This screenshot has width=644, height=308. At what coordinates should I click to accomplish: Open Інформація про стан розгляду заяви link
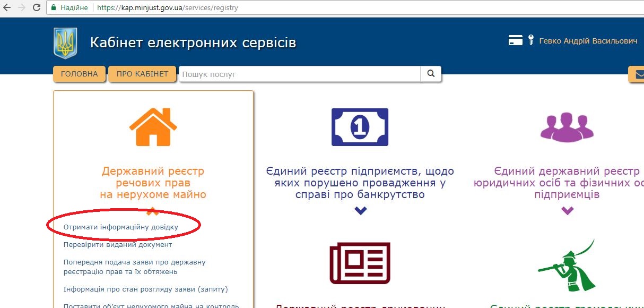coord(145,289)
